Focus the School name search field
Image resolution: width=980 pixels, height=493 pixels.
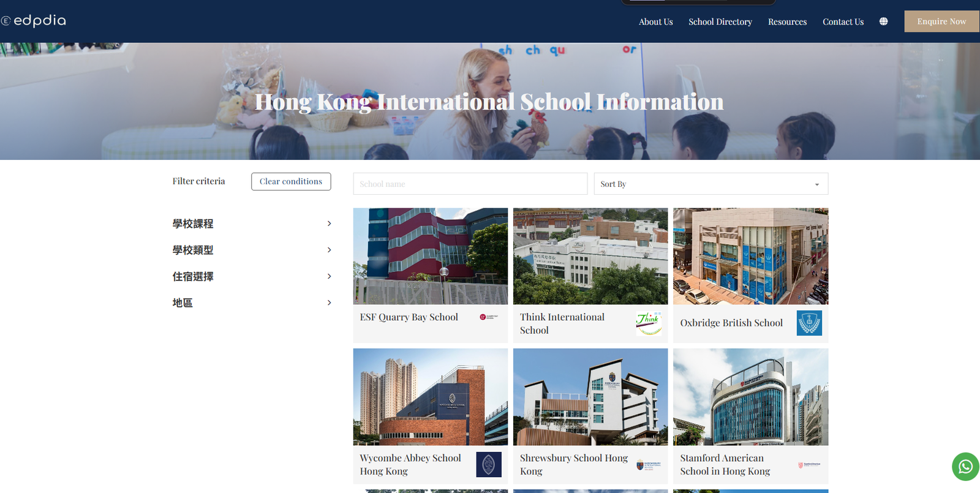tap(470, 184)
